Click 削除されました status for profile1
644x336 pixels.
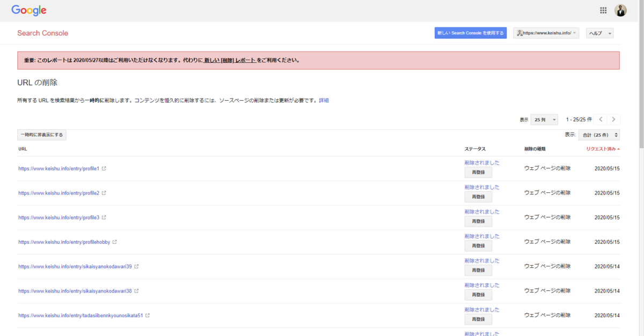click(482, 163)
